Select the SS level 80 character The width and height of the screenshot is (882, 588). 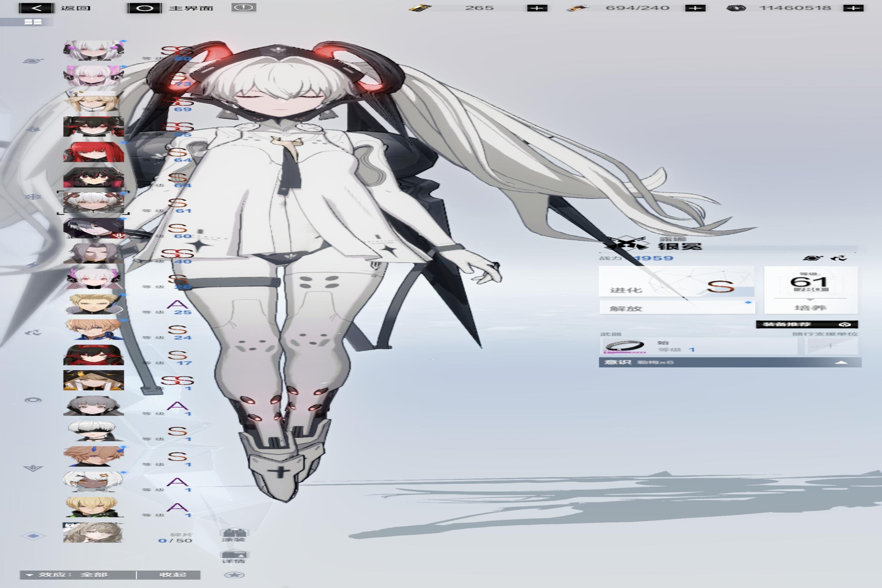[x=93, y=50]
